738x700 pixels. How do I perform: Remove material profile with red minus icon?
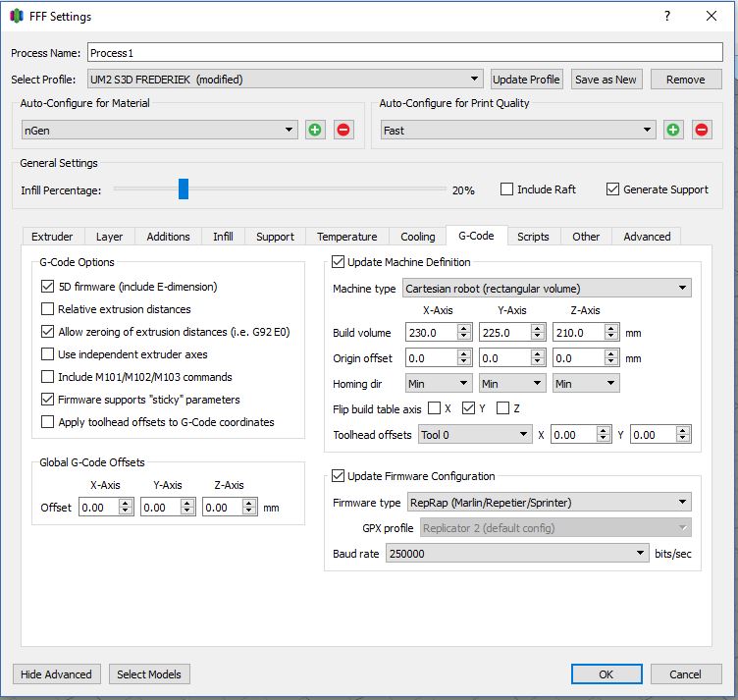[343, 130]
